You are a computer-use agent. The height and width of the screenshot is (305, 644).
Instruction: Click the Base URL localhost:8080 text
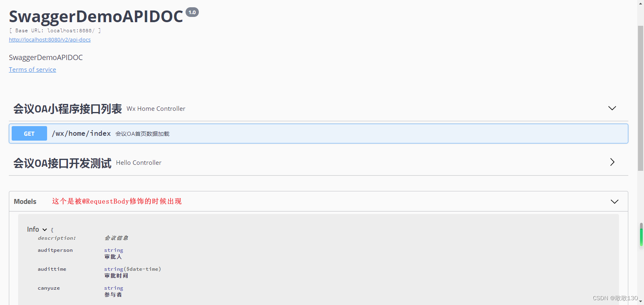[x=55, y=31]
